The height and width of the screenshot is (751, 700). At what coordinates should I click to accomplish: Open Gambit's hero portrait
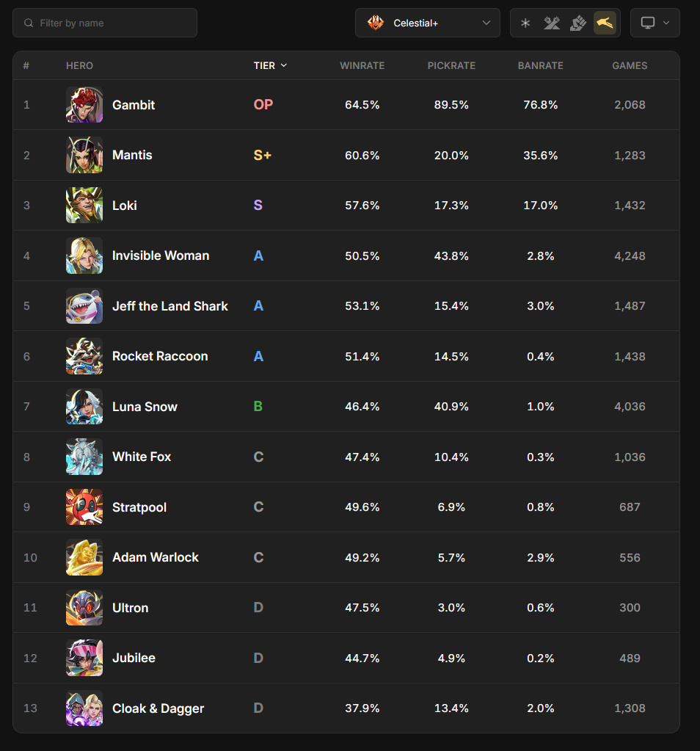click(x=84, y=104)
